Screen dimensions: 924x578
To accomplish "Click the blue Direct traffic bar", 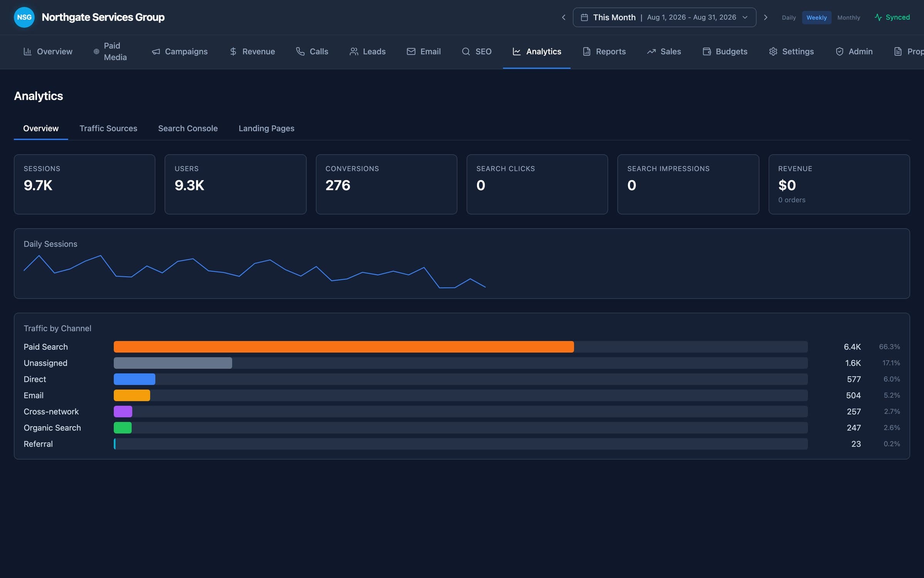I will [x=134, y=379].
